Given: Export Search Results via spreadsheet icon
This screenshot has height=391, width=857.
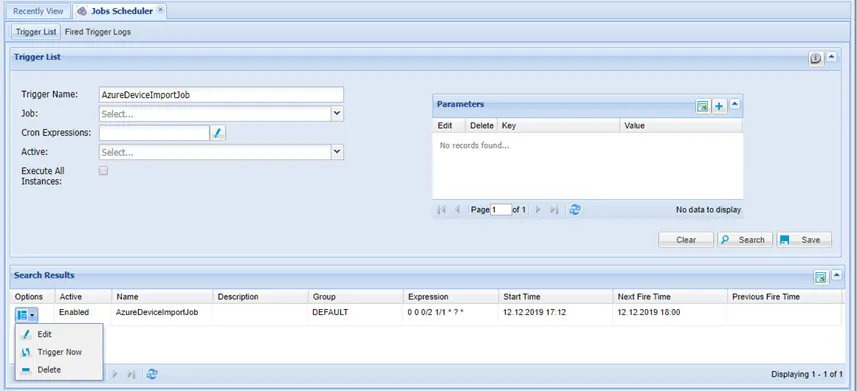Looking at the screenshot, I should pos(820,277).
